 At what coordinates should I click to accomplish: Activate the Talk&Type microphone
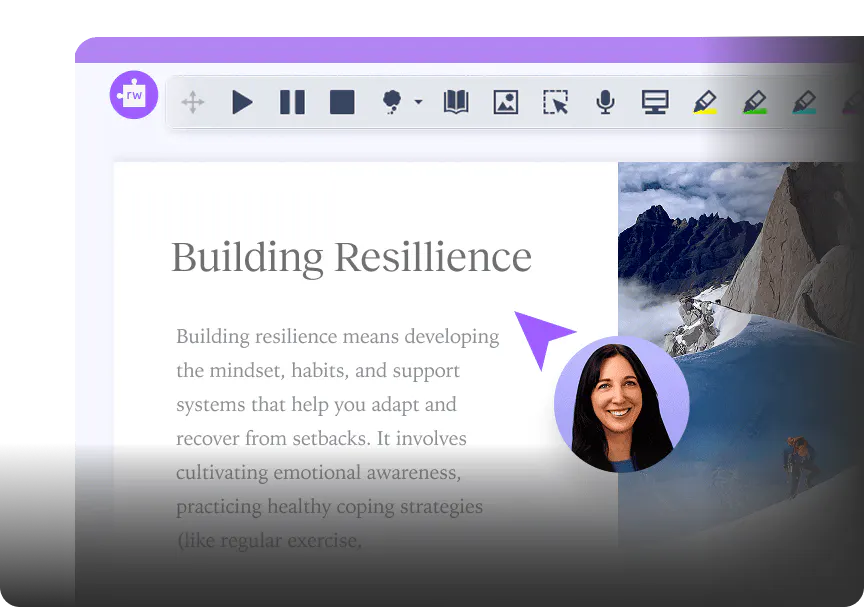coord(604,102)
